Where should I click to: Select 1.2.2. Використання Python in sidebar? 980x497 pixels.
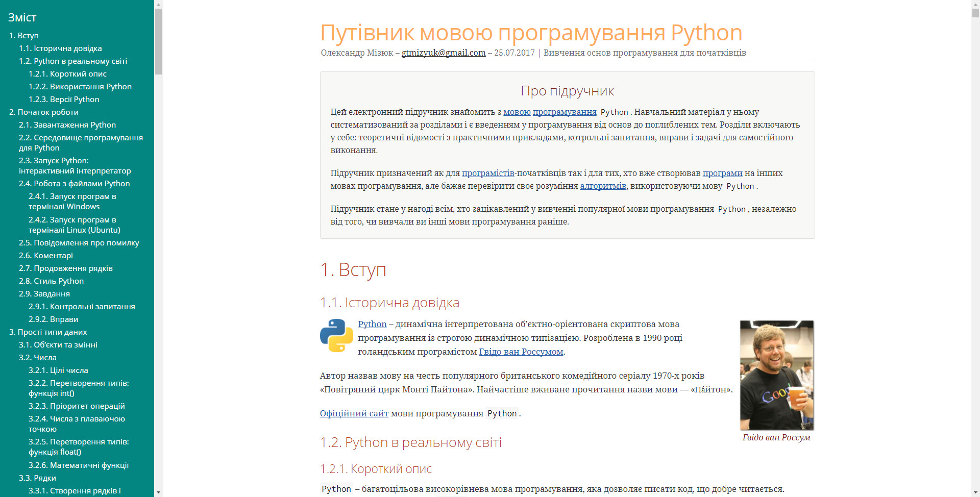pos(80,87)
